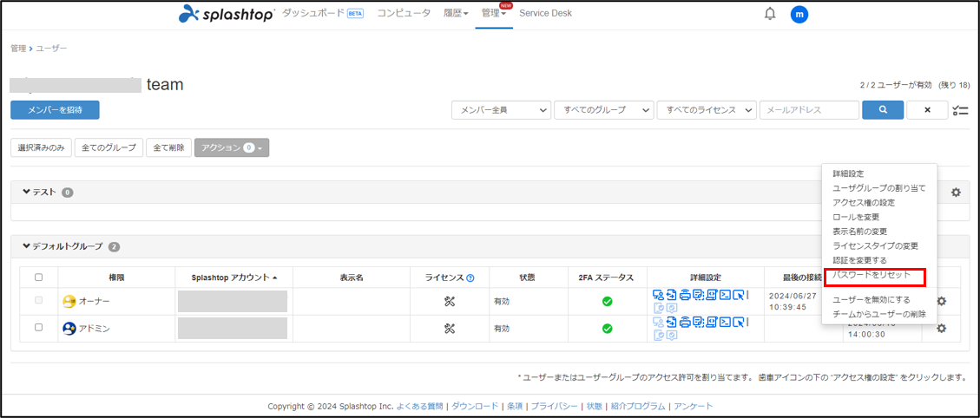This screenshot has height=418, width=980.
Task: Click the アドミン role icon
Action: tap(69, 328)
